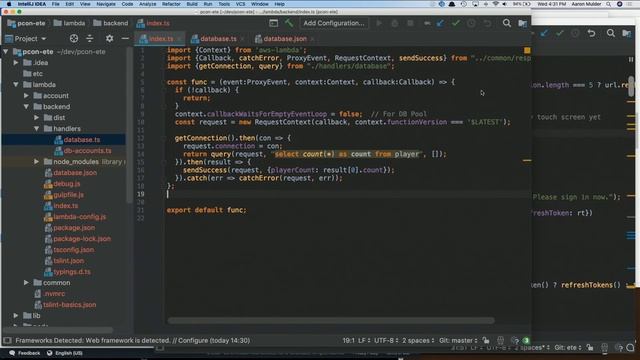This screenshot has height=360, width=640.
Task: Click the inspector face icon in status bar
Action: coord(500,340)
